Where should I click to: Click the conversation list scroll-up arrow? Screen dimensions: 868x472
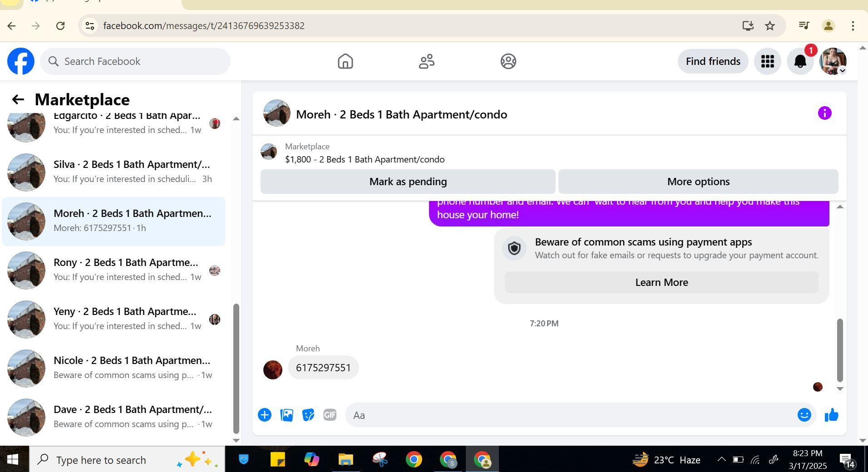click(x=236, y=118)
